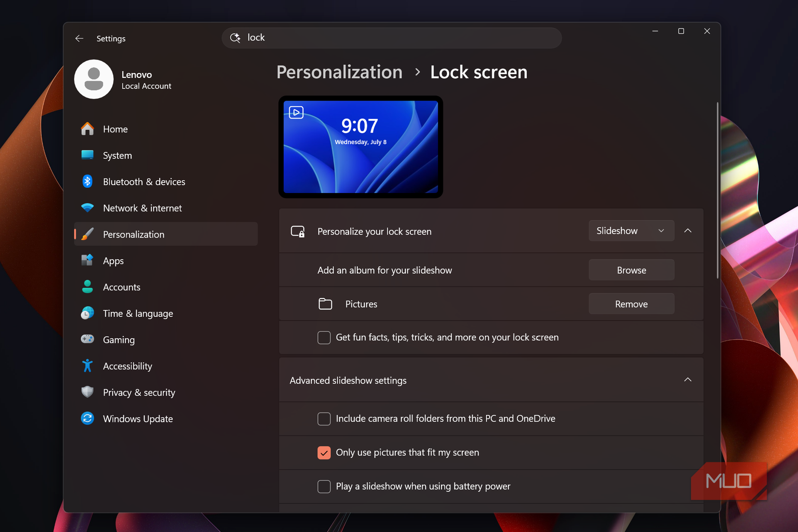Open the Apps settings page
The width and height of the screenshot is (798, 532).
166,261
